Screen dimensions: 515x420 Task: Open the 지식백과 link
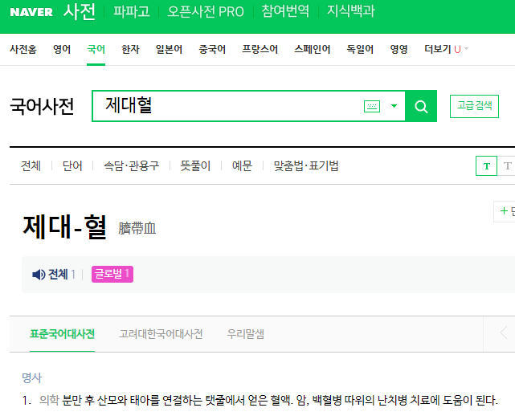(x=351, y=11)
